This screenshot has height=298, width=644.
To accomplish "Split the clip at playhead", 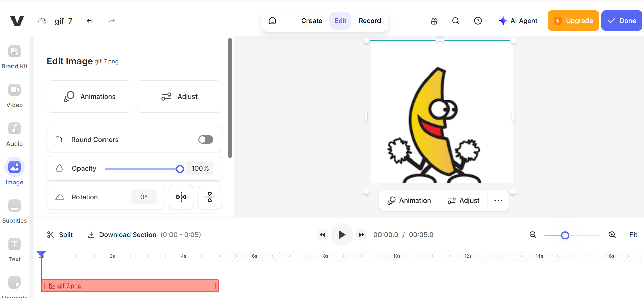I will click(x=60, y=235).
